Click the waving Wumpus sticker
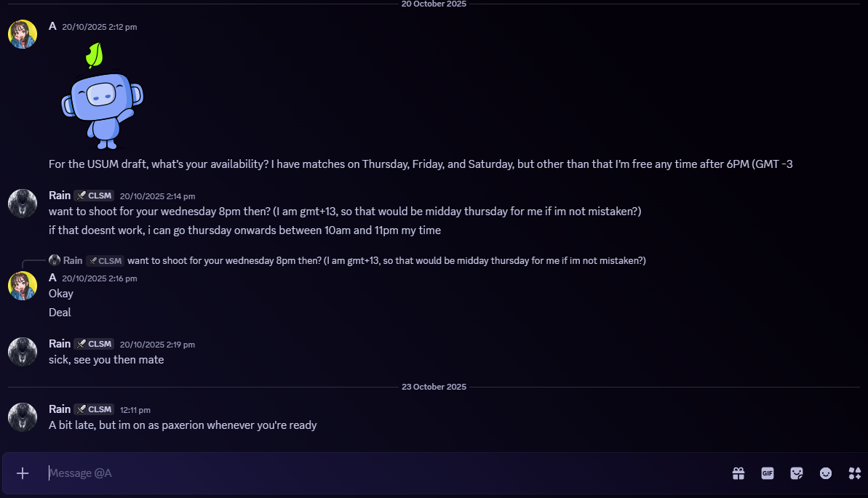This screenshot has width=868, height=498. click(102, 95)
